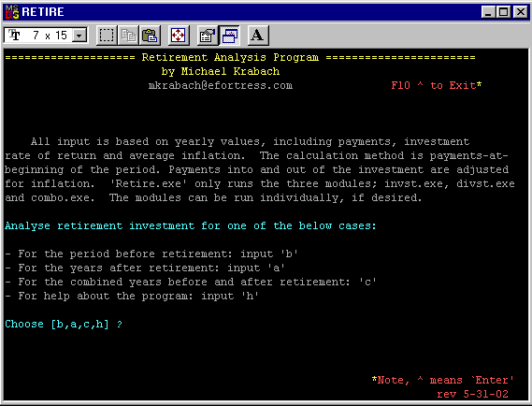
Task: Click the 'before retirement: input b' option line
Action: click(151, 254)
